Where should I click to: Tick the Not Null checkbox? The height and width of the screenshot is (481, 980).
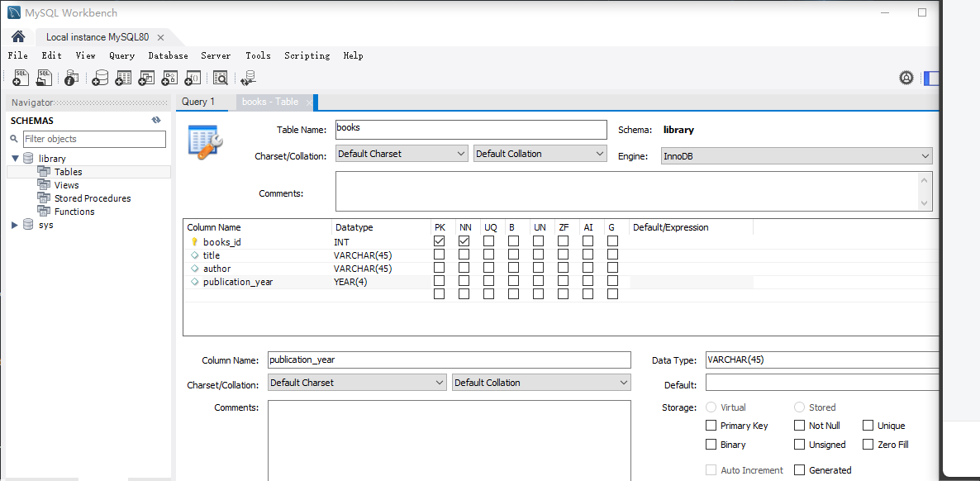tap(799, 426)
